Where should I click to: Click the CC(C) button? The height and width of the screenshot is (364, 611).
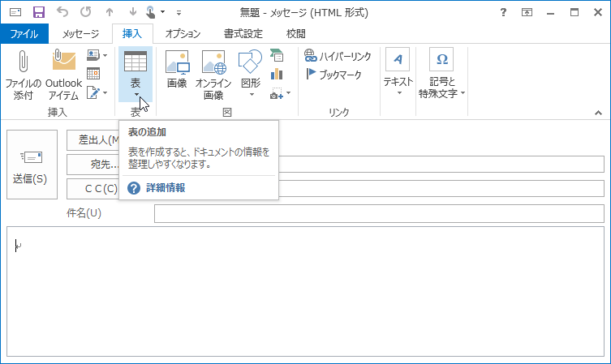[93, 189]
